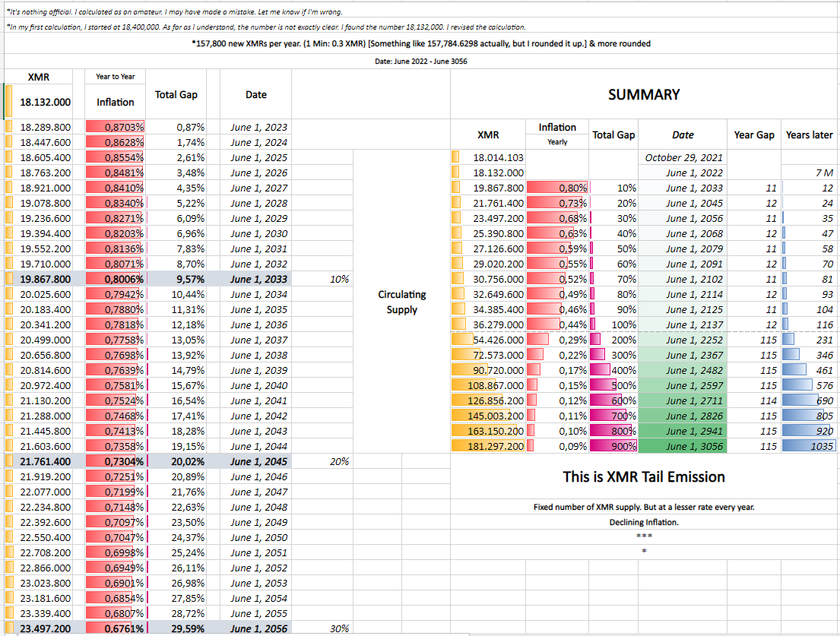Select the Fixed number of XMR supply note

[643, 507]
